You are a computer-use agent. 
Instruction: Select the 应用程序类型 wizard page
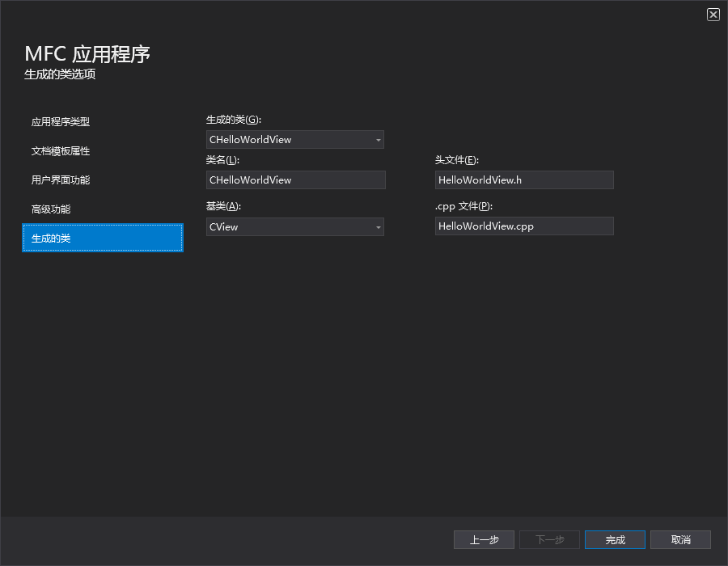(61, 121)
